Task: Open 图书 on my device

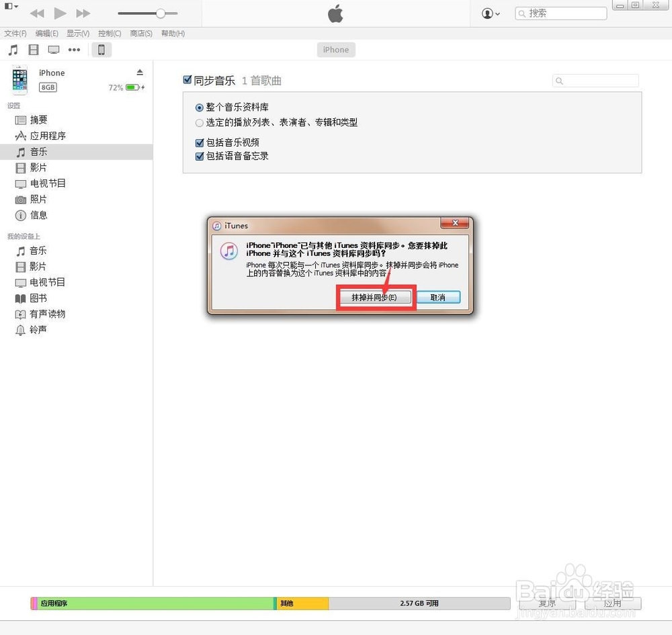Action: click(77, 298)
